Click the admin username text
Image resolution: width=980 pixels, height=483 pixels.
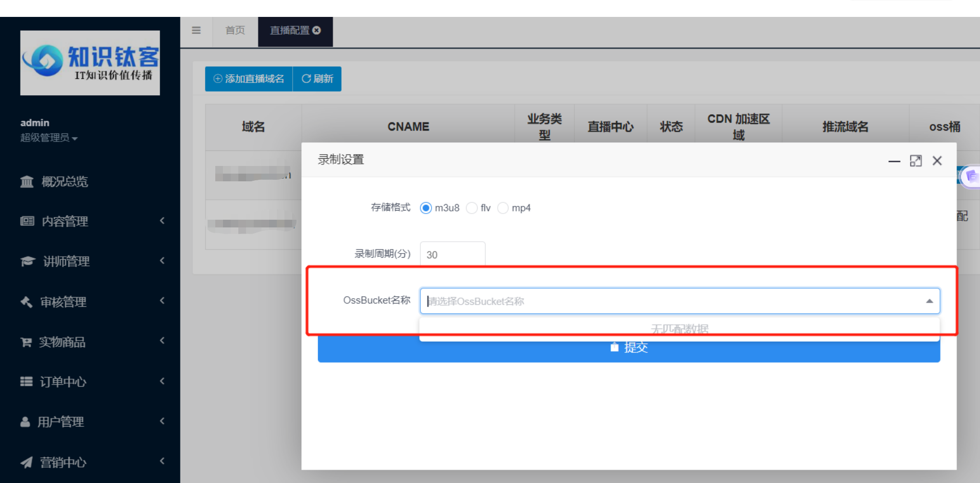(x=35, y=123)
